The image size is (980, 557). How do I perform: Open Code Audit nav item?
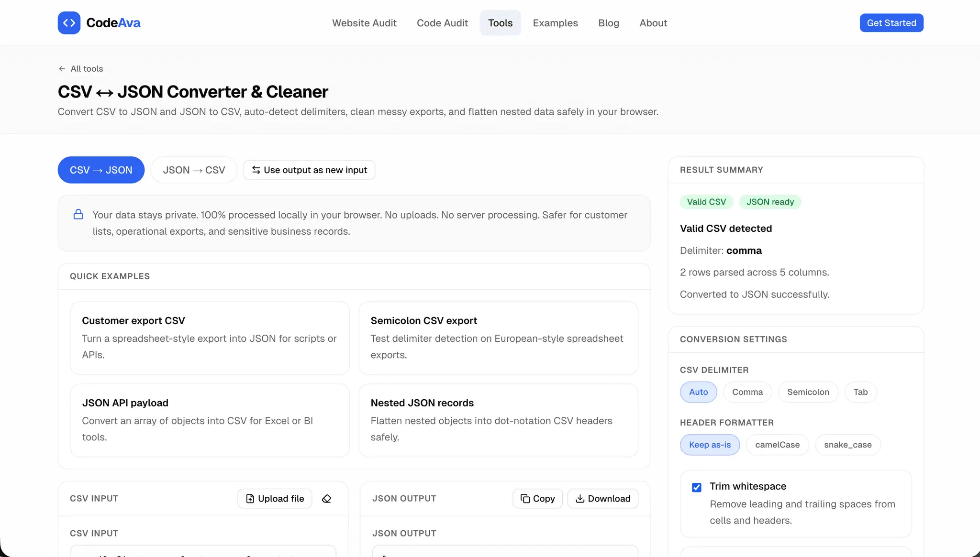click(442, 23)
